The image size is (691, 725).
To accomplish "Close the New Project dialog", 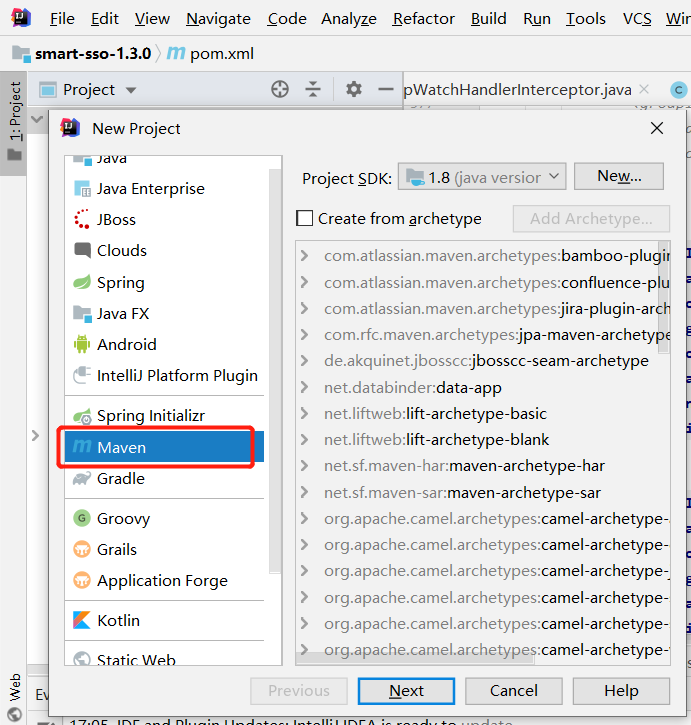I will [x=657, y=128].
